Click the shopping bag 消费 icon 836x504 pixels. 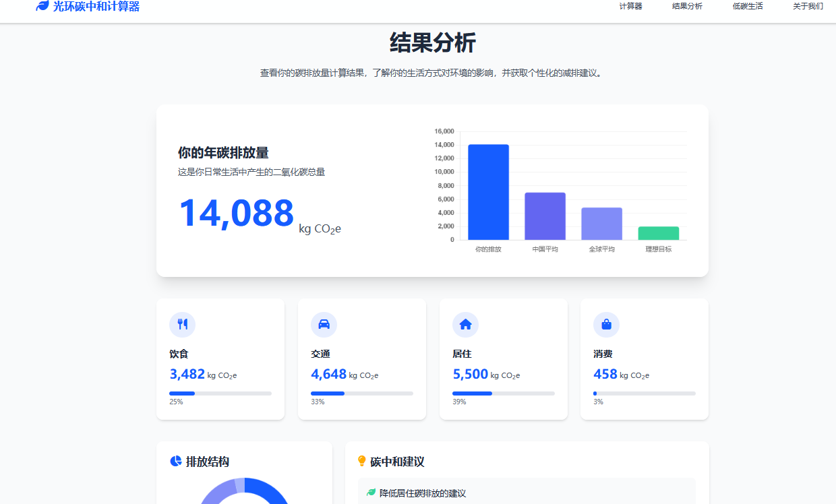606,324
